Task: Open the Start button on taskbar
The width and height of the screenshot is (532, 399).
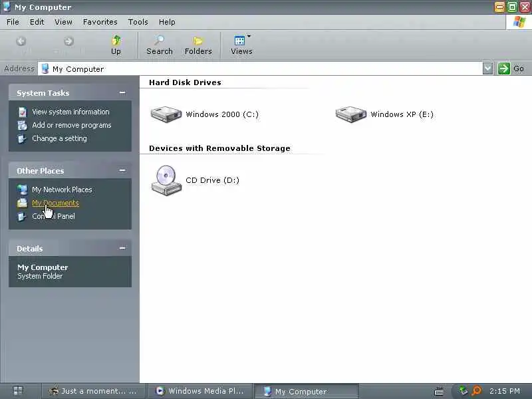Action: tap(18, 391)
